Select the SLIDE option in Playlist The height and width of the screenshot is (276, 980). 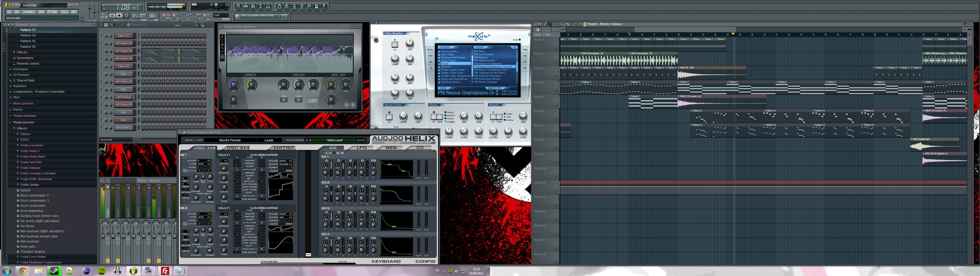pos(547,35)
